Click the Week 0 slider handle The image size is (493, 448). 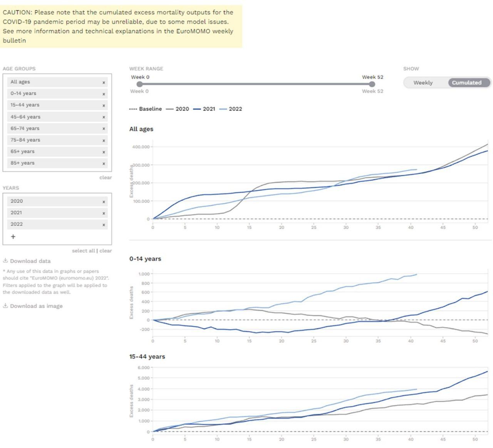tap(139, 84)
